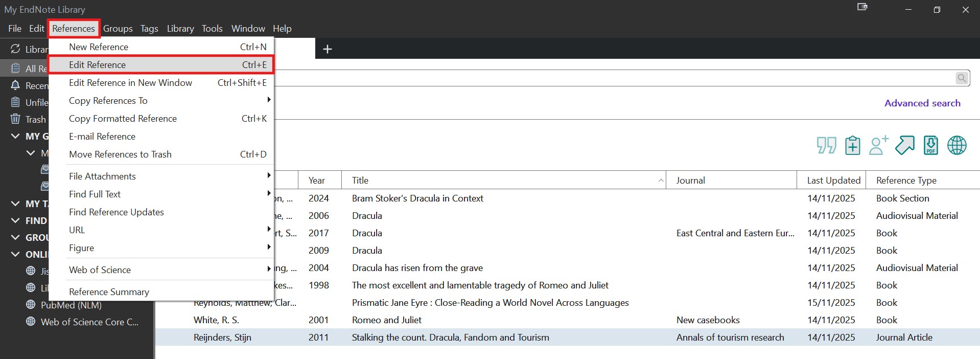Click the Find Full Text PDF icon
The height and width of the screenshot is (359, 980).
(931, 145)
